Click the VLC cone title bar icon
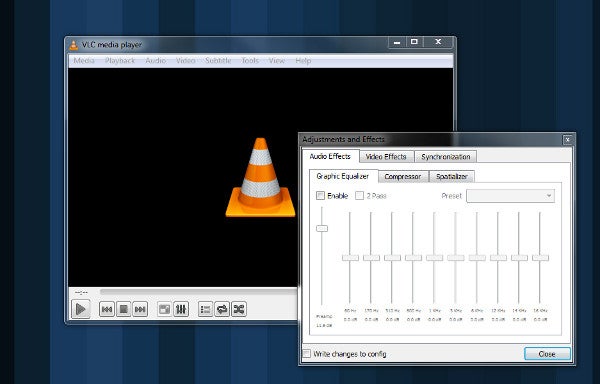The image size is (600, 384). coord(73,45)
